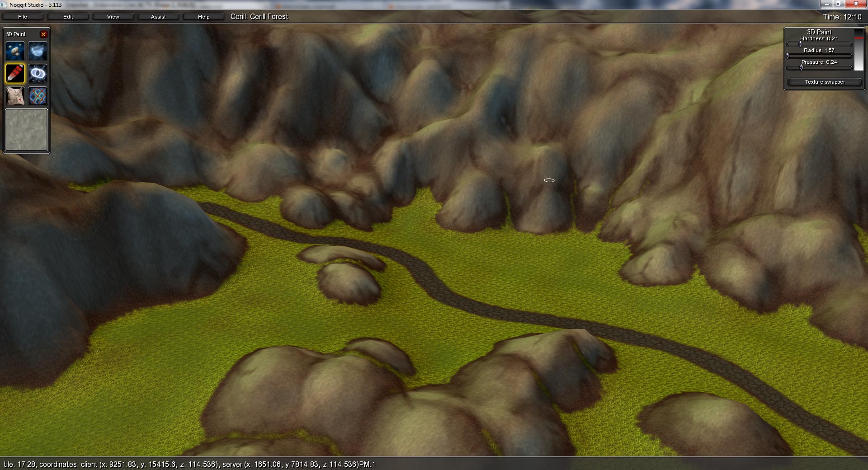Close the 3D Paint toolbar panel
This screenshot has height=470, width=868.
pos(43,34)
